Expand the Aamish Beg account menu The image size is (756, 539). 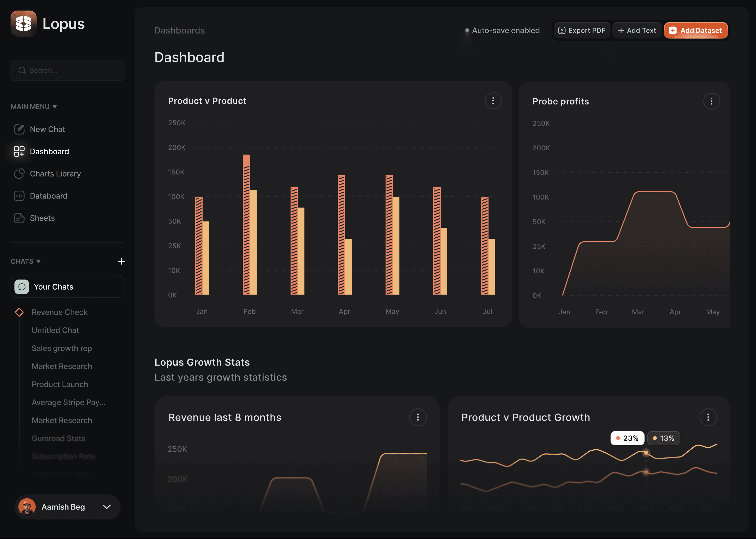[x=107, y=507]
